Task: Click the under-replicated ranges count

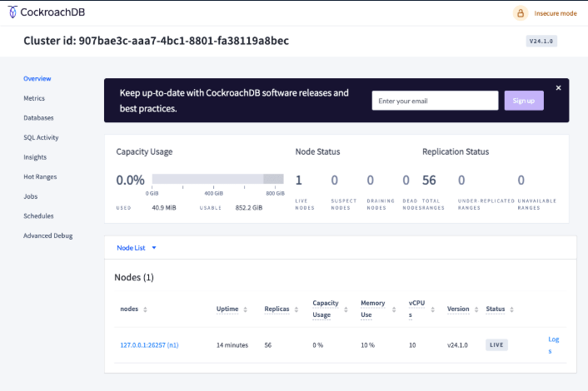Action: [461, 181]
